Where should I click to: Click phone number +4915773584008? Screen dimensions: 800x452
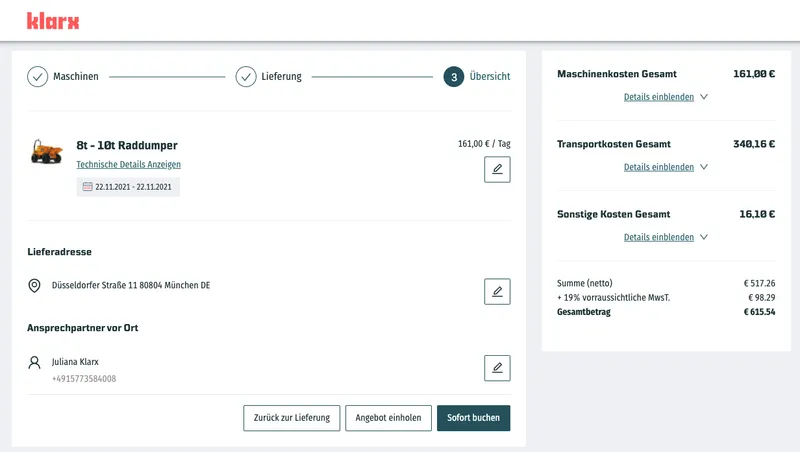[84, 379]
